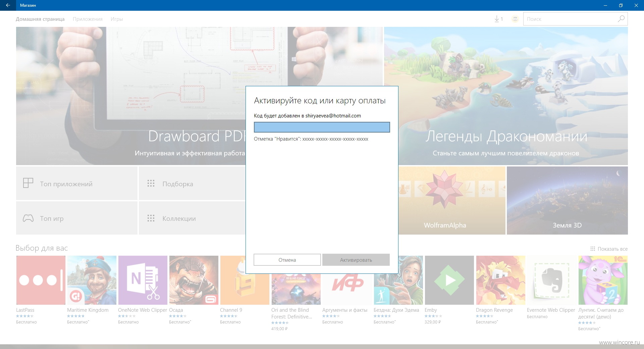Open Лунтик. Считаем до десяти icon
This screenshot has height=349, width=644.
603,280
